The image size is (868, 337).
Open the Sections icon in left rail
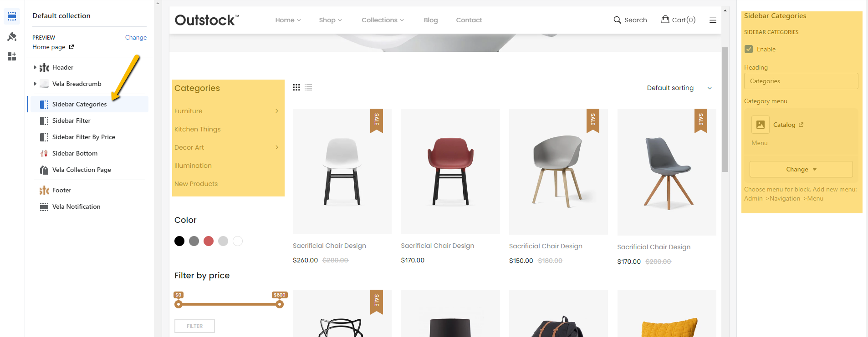tap(12, 16)
